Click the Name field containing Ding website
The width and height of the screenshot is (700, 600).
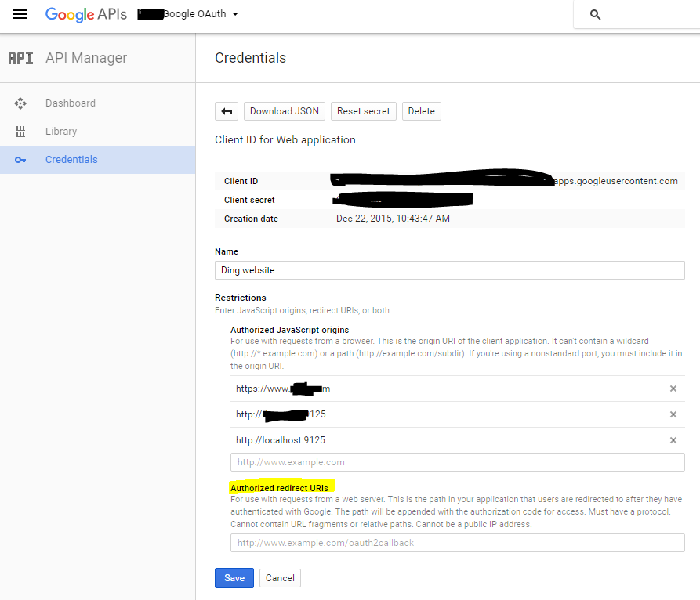click(x=450, y=270)
